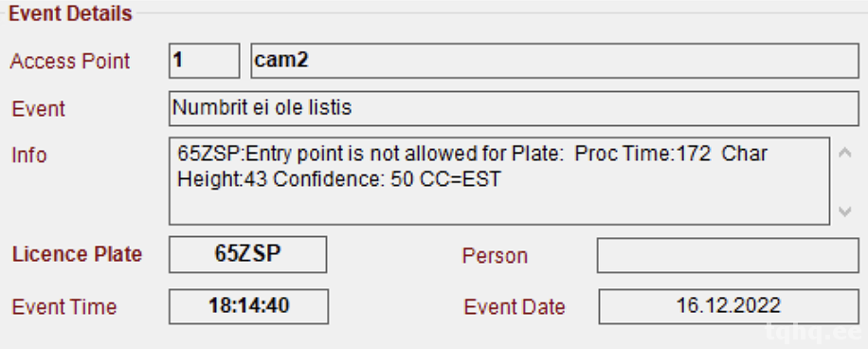Click the Info label
Screen dimensions: 868x349
coord(29,156)
